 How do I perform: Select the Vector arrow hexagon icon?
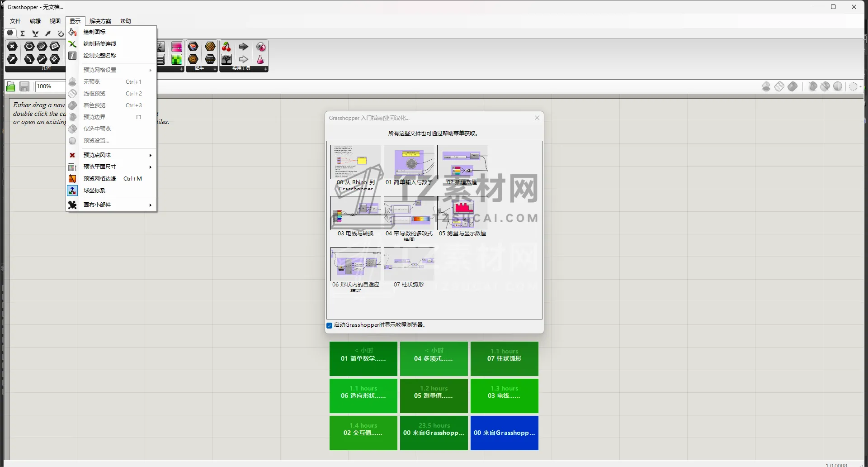(13, 59)
